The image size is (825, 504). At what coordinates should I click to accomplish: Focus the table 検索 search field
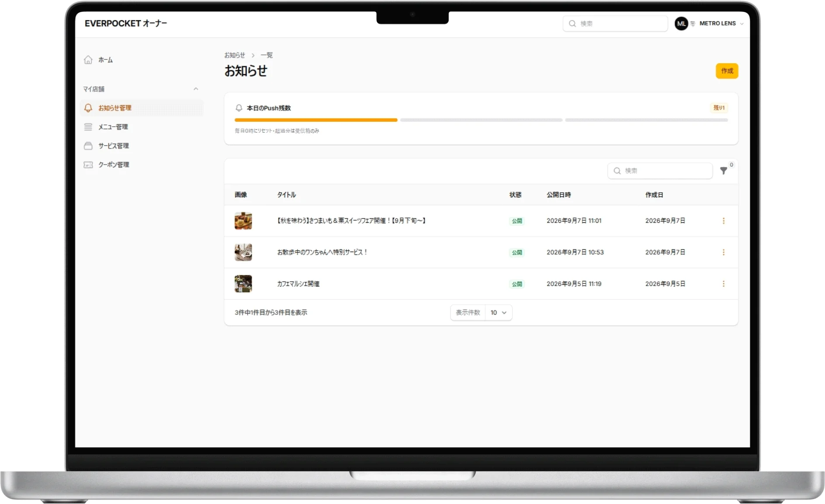[x=660, y=171]
